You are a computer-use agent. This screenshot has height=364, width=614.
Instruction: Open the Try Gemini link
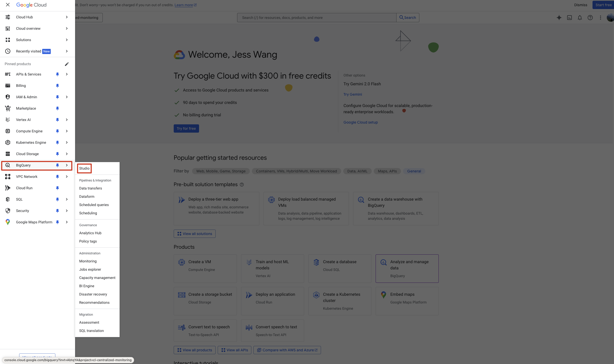(353, 94)
